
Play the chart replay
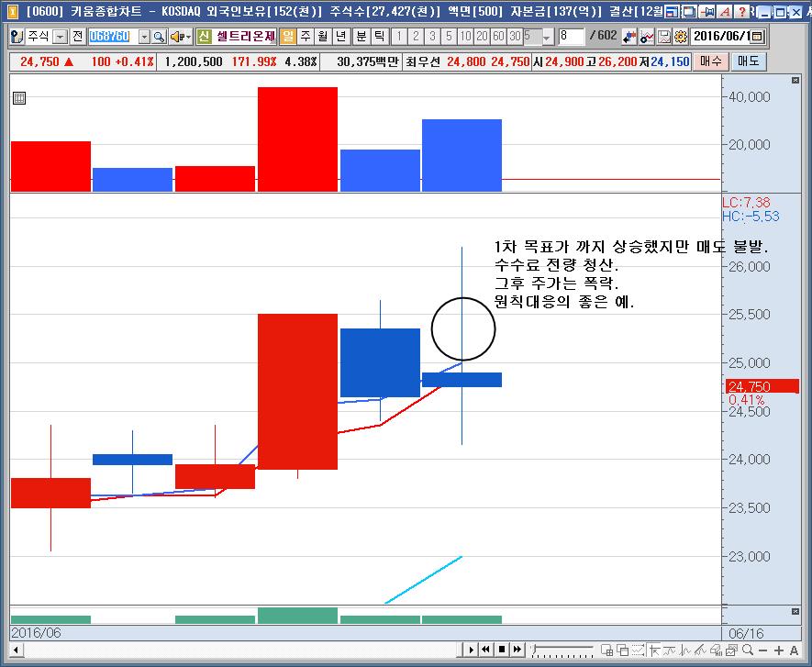[471, 650]
